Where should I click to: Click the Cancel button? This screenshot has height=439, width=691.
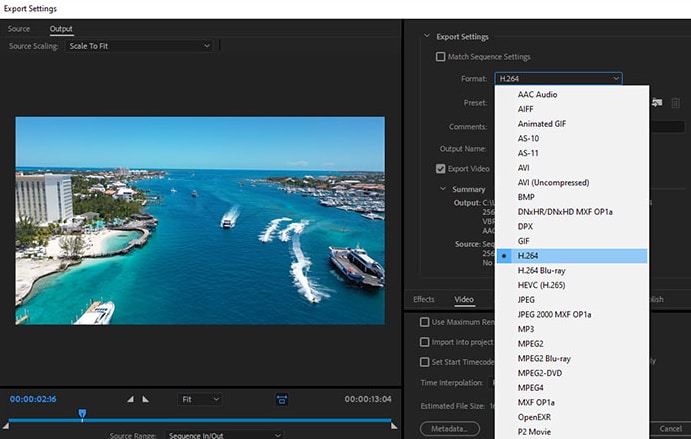[671, 428]
